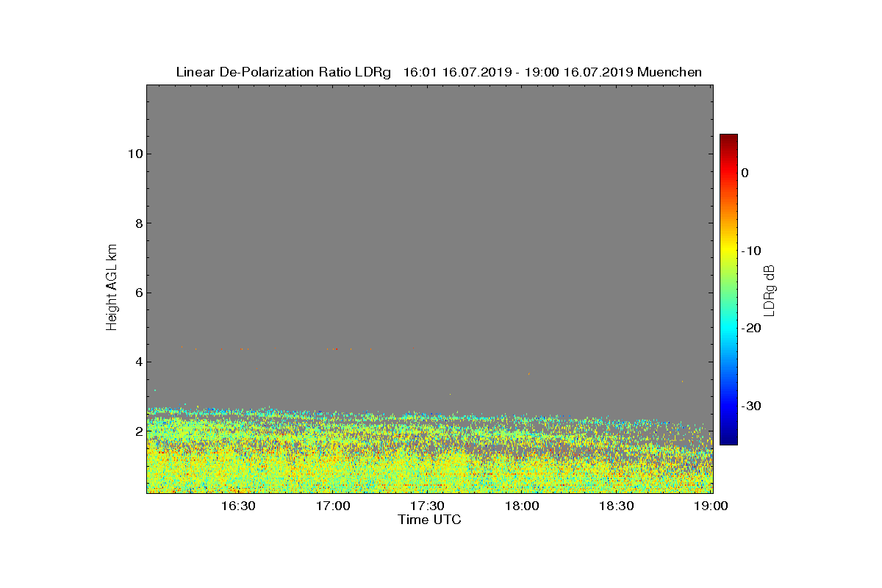Click the Time UTC axis title
Image resolution: width=882 pixels, height=588 pixels.
coord(429,520)
